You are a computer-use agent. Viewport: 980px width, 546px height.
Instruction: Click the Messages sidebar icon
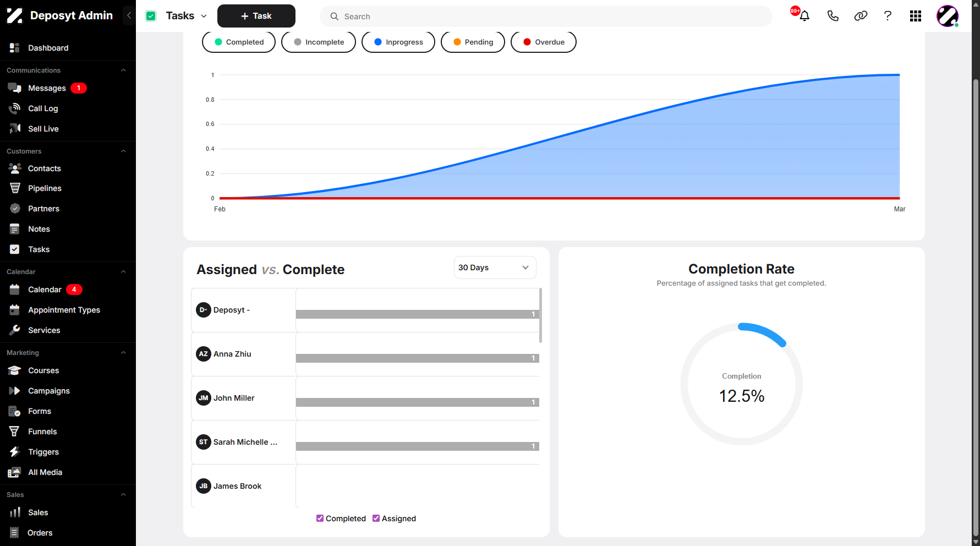(x=15, y=88)
